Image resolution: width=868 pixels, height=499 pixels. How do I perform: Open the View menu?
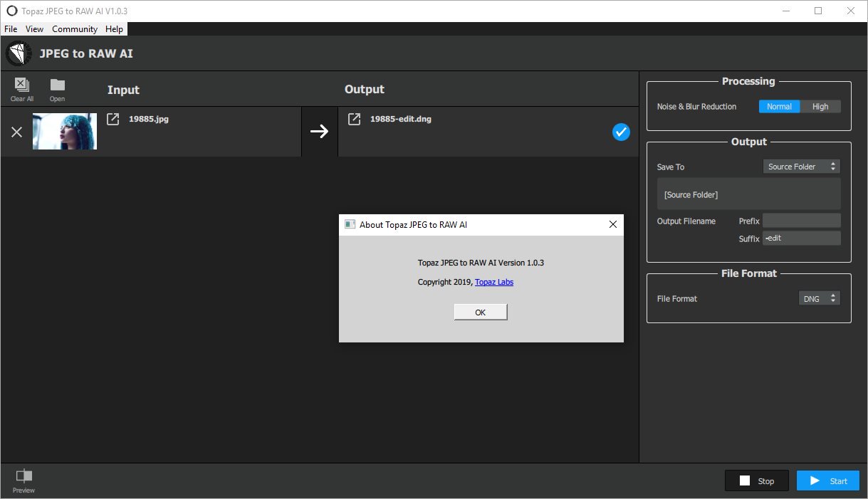point(34,29)
